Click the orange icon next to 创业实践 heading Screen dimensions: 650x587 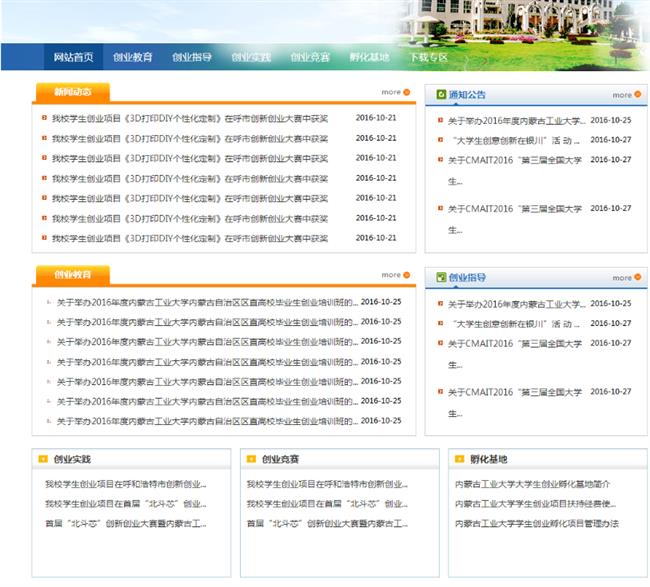(42, 460)
